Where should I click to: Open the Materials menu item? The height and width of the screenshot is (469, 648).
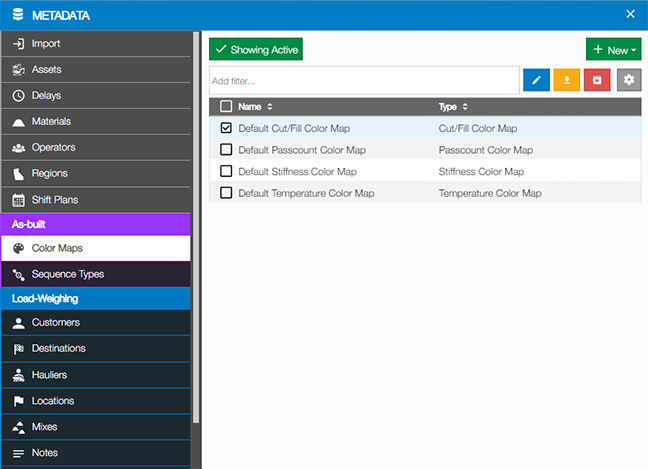(x=95, y=121)
